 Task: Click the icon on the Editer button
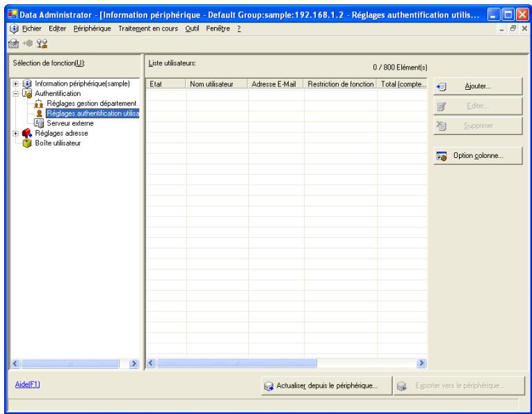pos(442,106)
